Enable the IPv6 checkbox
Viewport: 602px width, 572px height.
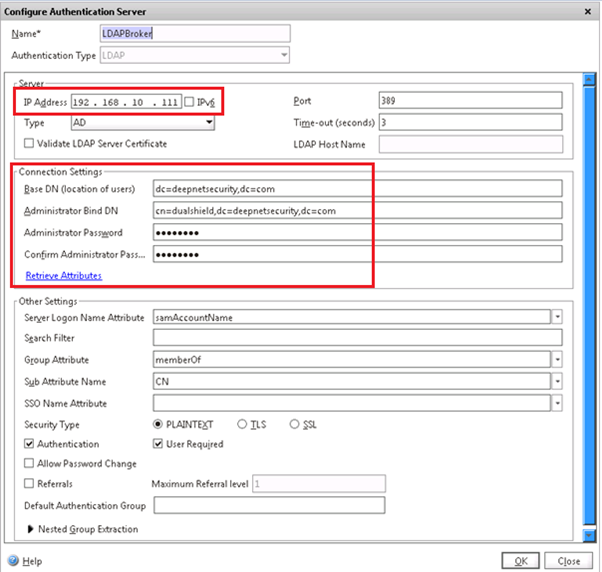[190, 102]
